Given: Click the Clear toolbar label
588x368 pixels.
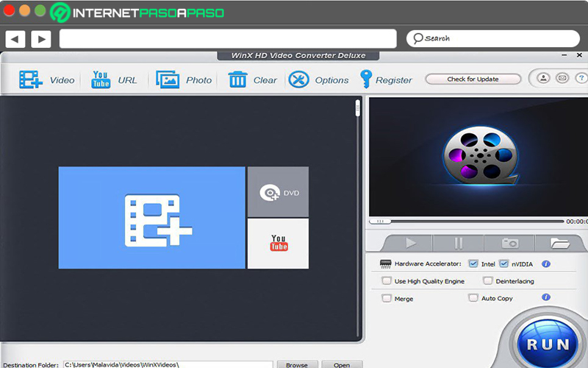Looking at the screenshot, I should point(265,80).
